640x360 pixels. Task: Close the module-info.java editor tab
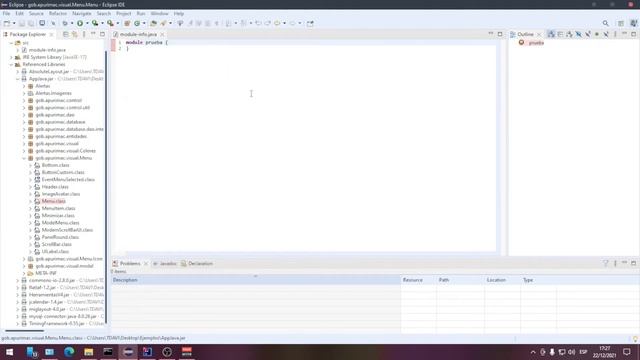tap(162, 34)
